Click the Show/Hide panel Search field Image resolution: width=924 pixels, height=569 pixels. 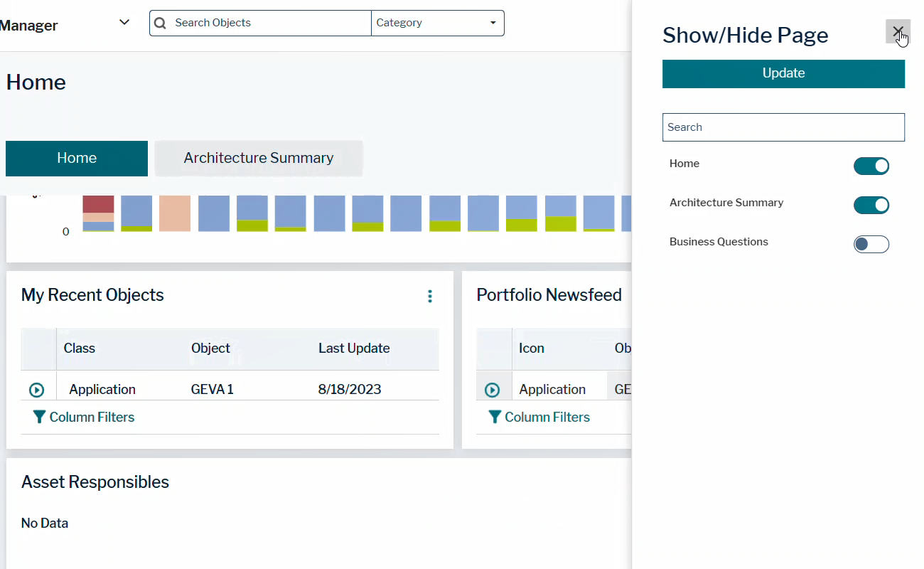[783, 127]
